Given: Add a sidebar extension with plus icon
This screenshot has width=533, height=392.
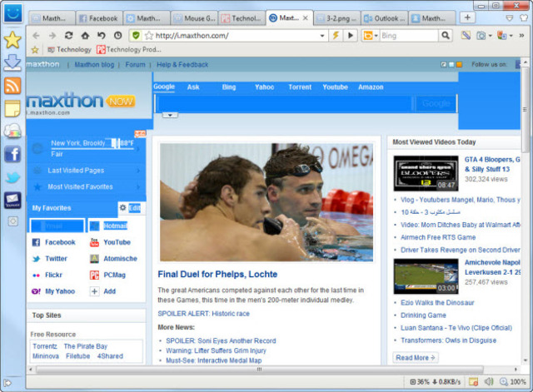Looking at the screenshot, I should (13, 221).
